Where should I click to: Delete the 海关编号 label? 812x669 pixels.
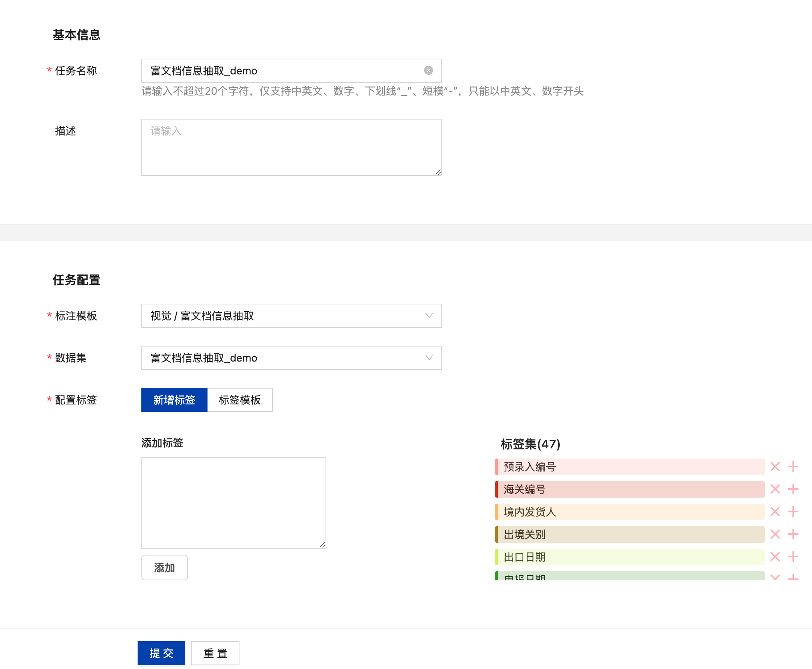(775, 489)
